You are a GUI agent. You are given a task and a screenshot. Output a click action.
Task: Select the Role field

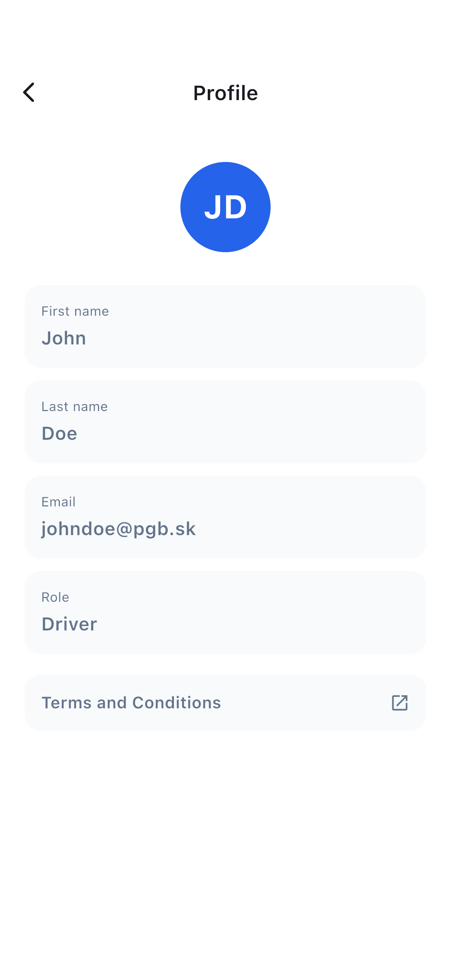(x=225, y=612)
